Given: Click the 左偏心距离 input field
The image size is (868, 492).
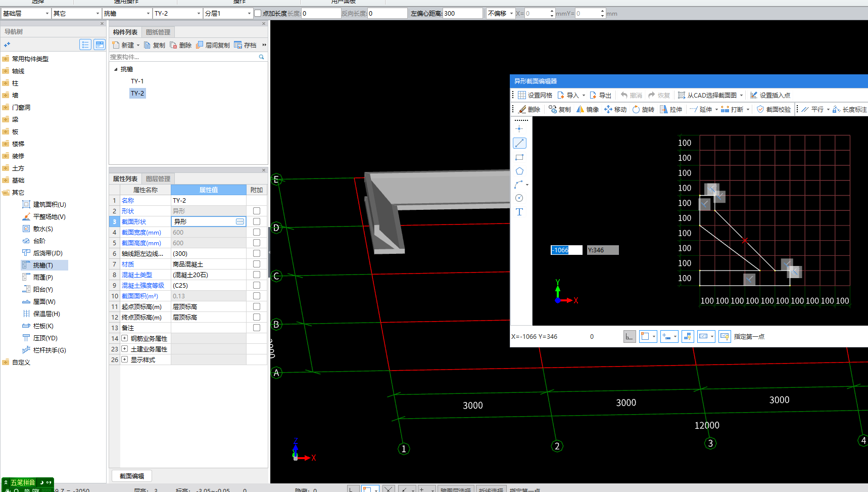Looking at the screenshot, I should pos(462,13).
